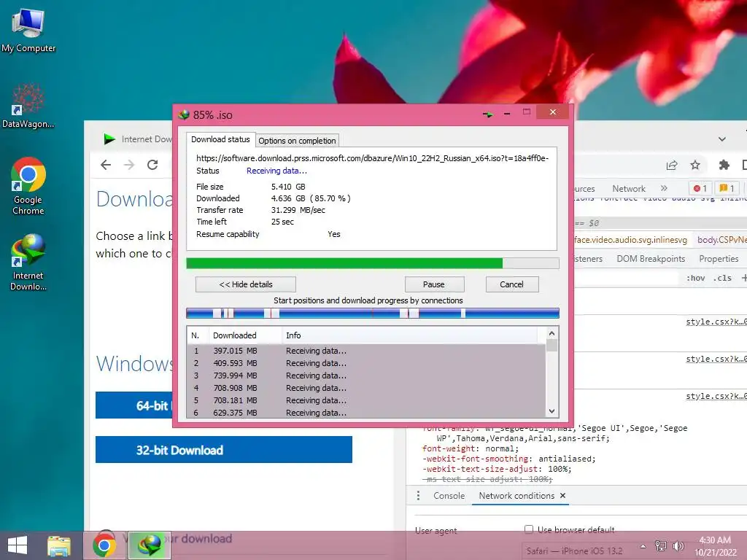Click the Hide details button
This screenshot has width=747, height=560.
(246, 284)
